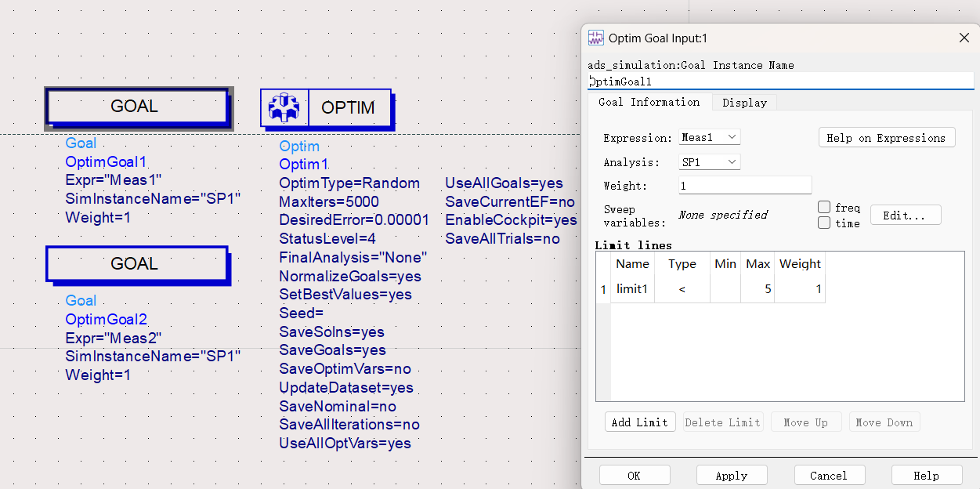Click the Goal Instance Name input field
Image resolution: width=980 pixels, height=489 pixels.
tap(780, 81)
